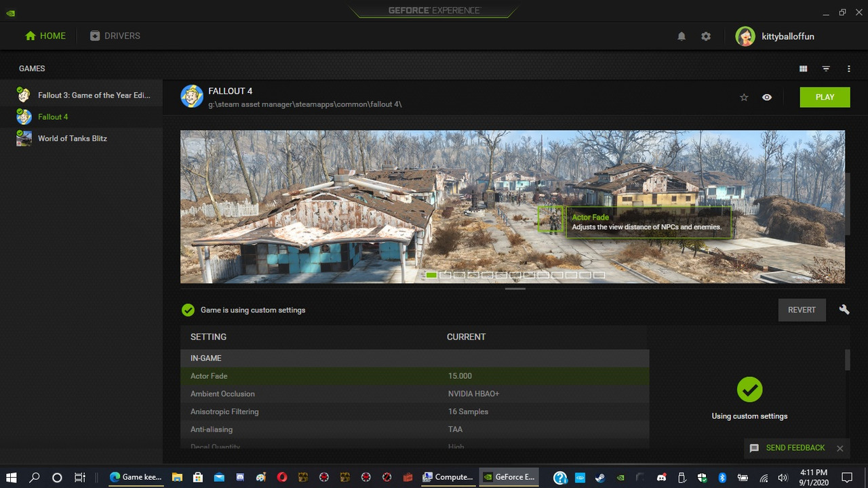Open Discord from the taskbar
This screenshot has width=868, height=488.
240,477
